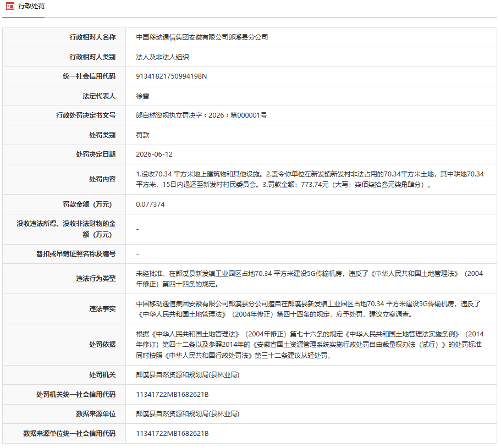Click the 行政处罚决定书文号 label
Viewport: 501px width, 448px height.
86,115
